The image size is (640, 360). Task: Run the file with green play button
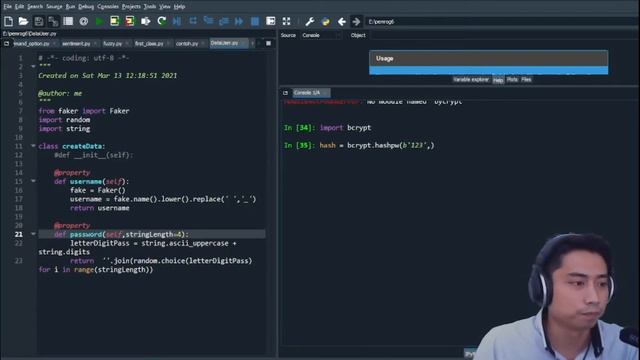coord(99,21)
